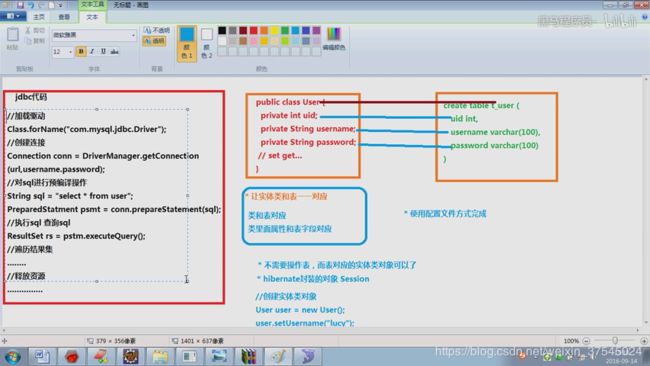Screen dimensions: 650x366
Task: Open the dolphin app icon on the taskbar
Action: tap(307, 356)
